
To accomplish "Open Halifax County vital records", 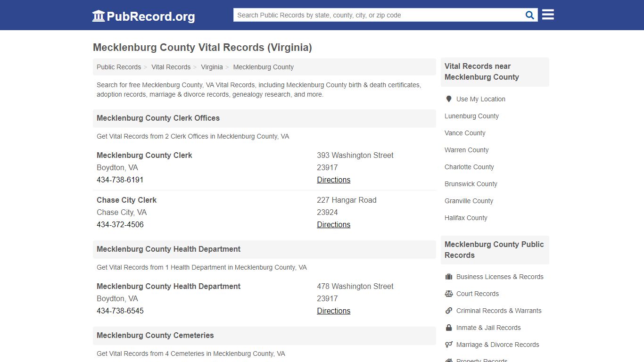I will tap(466, 218).
